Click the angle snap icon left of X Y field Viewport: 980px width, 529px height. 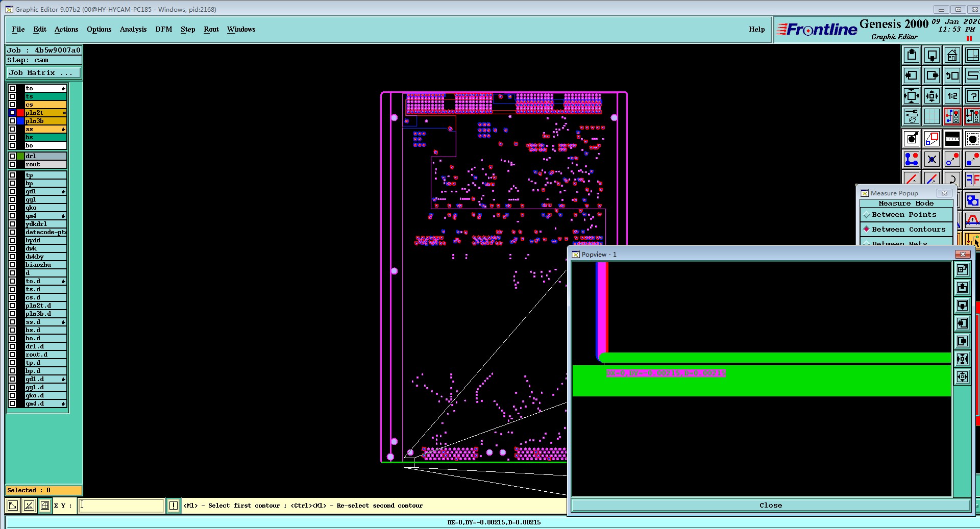29,506
